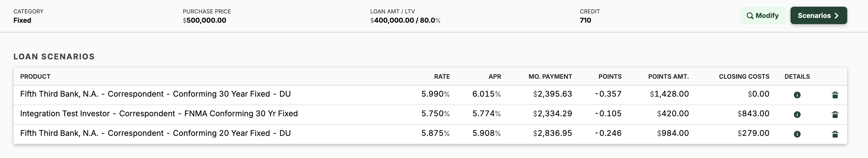Image resolution: width=868 pixels, height=158 pixels.
Task: Click the $2,395.63 monthly payment value
Action: point(553,94)
